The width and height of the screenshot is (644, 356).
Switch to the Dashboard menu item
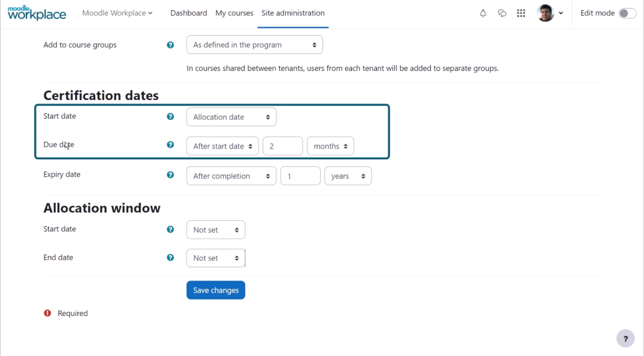(x=189, y=13)
